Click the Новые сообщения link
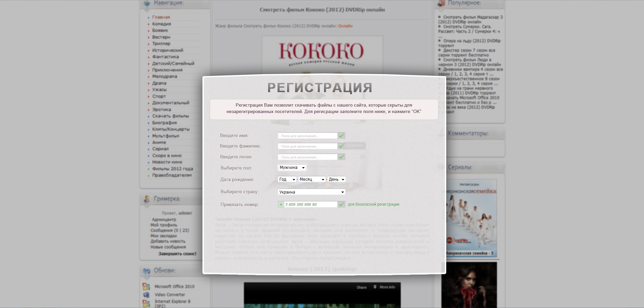Image resolution: width=644 pixels, height=308 pixels. [168, 247]
